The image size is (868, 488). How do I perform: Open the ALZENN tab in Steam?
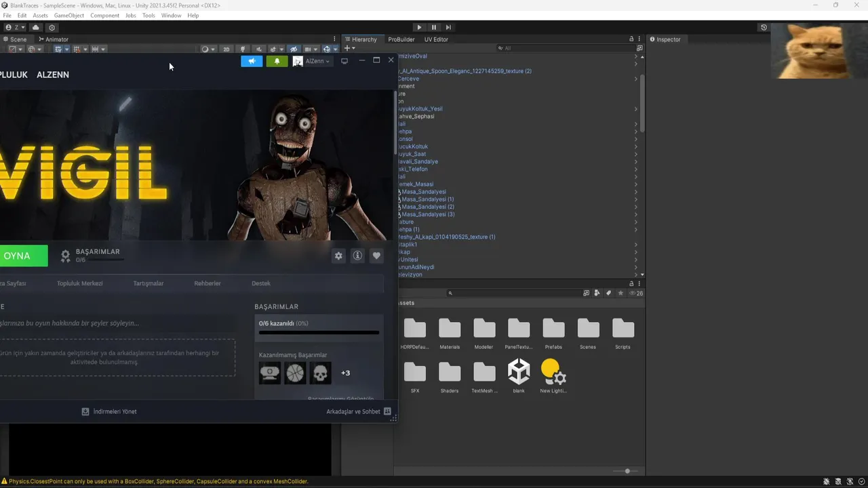[x=53, y=75]
